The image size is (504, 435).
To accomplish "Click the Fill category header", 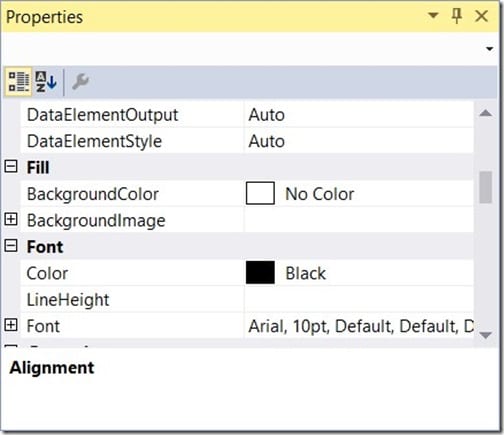I will (x=38, y=167).
